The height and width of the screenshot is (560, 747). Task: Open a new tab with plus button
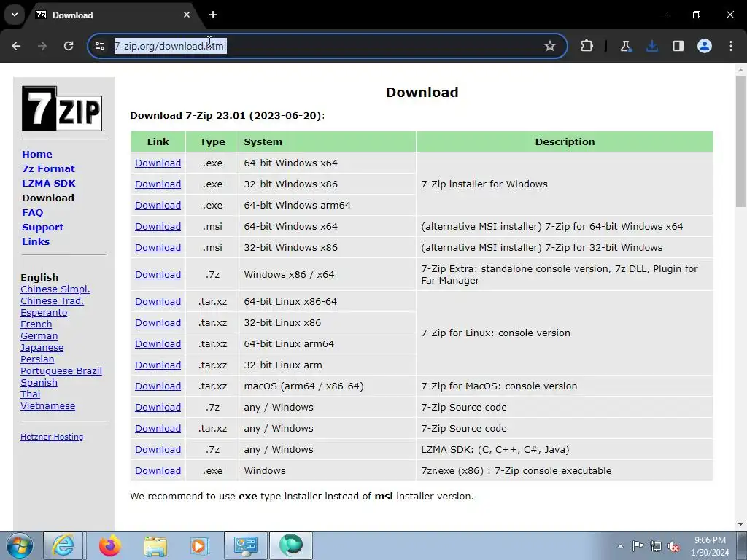213,15
